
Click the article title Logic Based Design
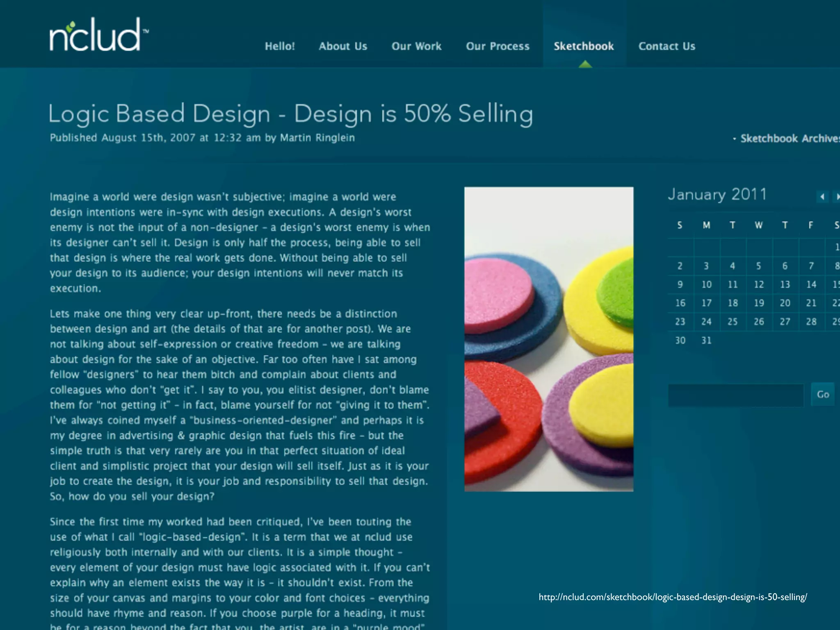[x=290, y=114]
